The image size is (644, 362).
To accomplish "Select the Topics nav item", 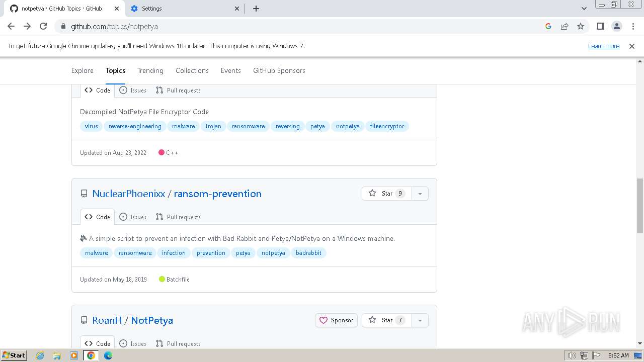I will (x=116, y=70).
